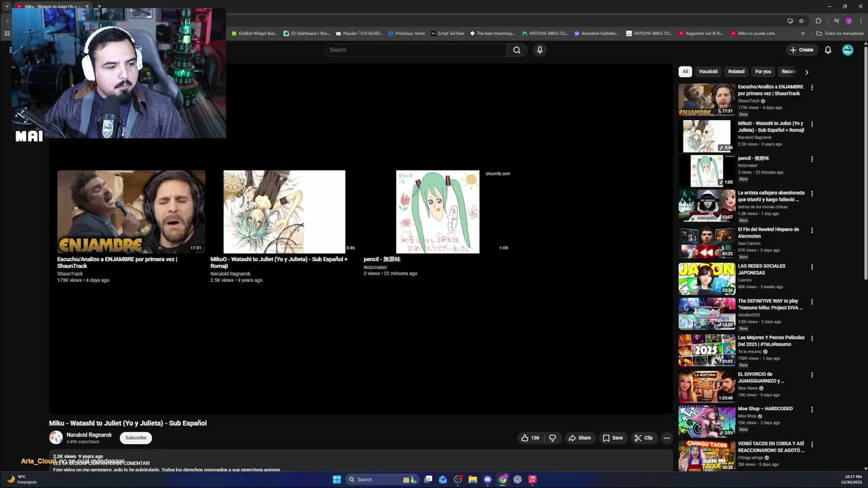Open ChatGPT icon in the taskbar

(517, 479)
